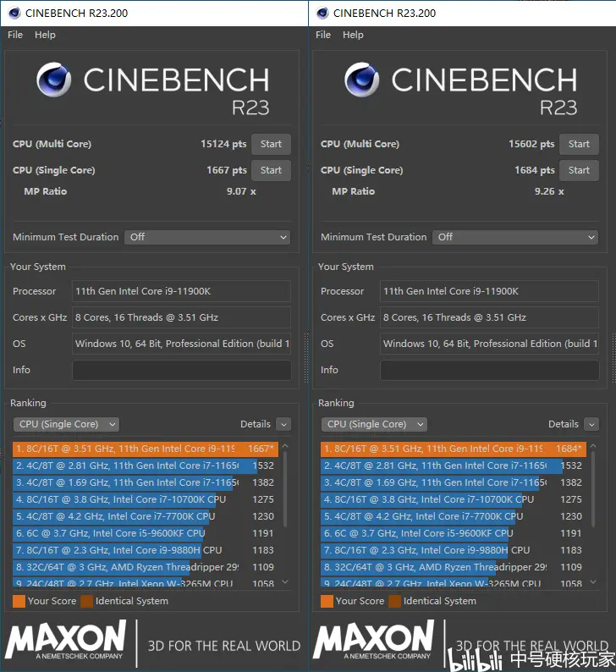Open Help menu in left Cinebench window
Screen dimensions: 616x672
(x=45, y=35)
